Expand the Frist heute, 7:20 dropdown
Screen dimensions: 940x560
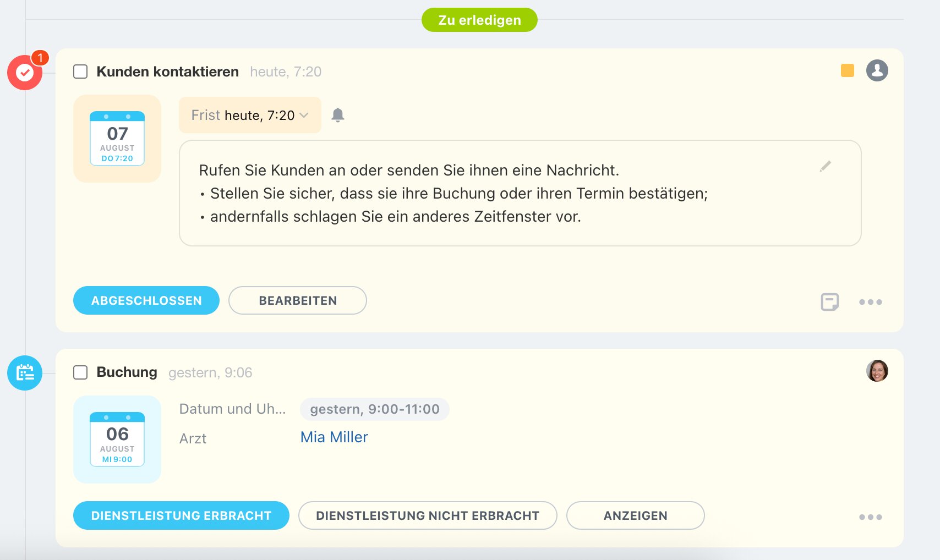click(x=250, y=115)
